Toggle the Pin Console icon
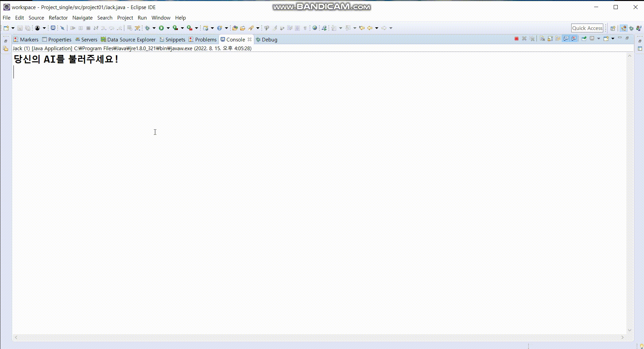Screen dimensions: 644x349 pos(584,39)
